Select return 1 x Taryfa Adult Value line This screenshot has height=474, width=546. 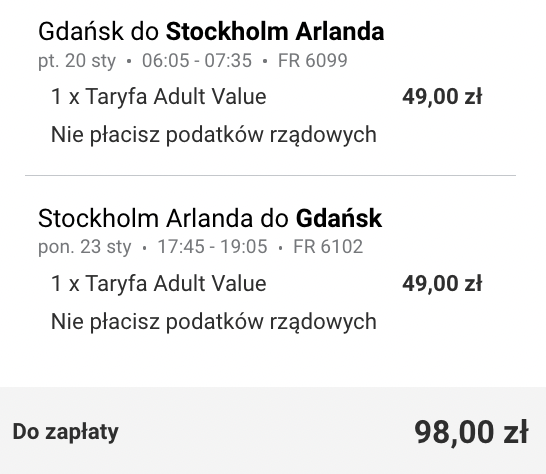pyautogui.click(x=158, y=283)
